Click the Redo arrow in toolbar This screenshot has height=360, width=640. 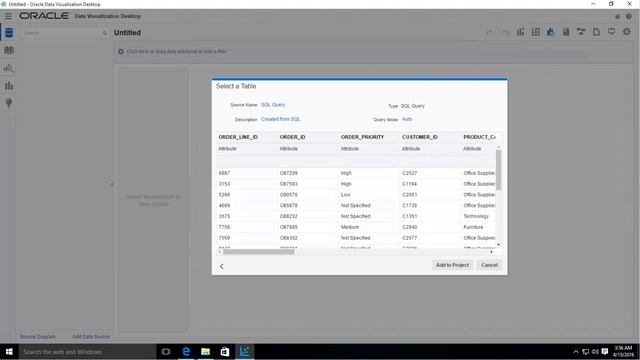[505, 32]
